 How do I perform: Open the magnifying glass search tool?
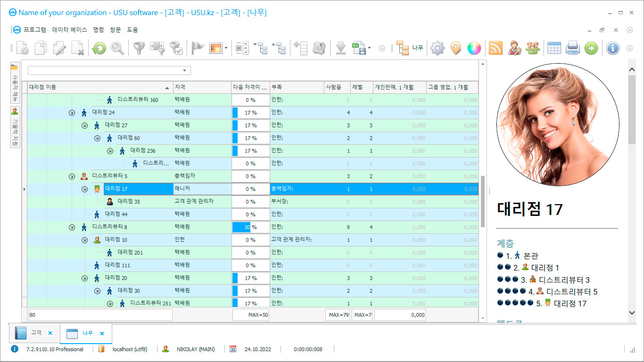117,48
